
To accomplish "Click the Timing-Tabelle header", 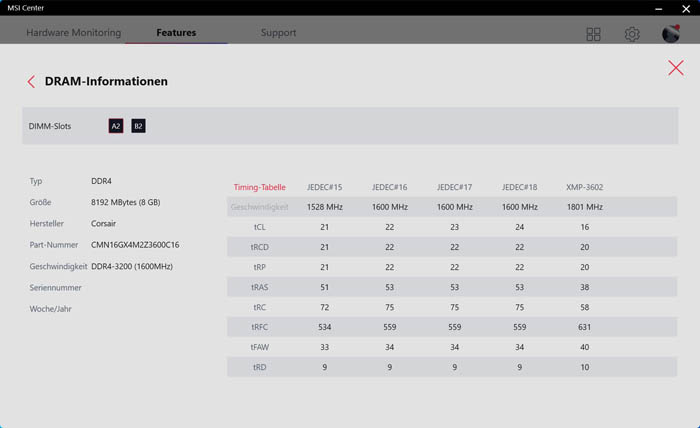I will pos(259,187).
